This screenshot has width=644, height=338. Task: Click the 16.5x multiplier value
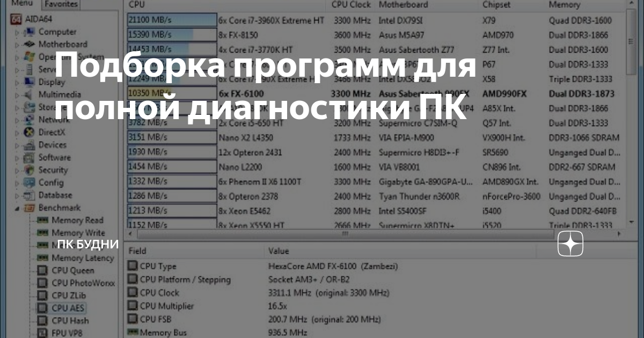[x=278, y=306]
